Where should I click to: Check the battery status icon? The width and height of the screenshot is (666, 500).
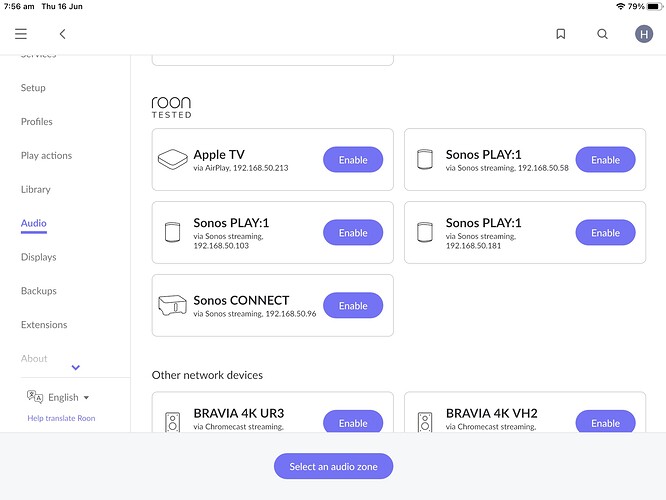[x=655, y=6]
